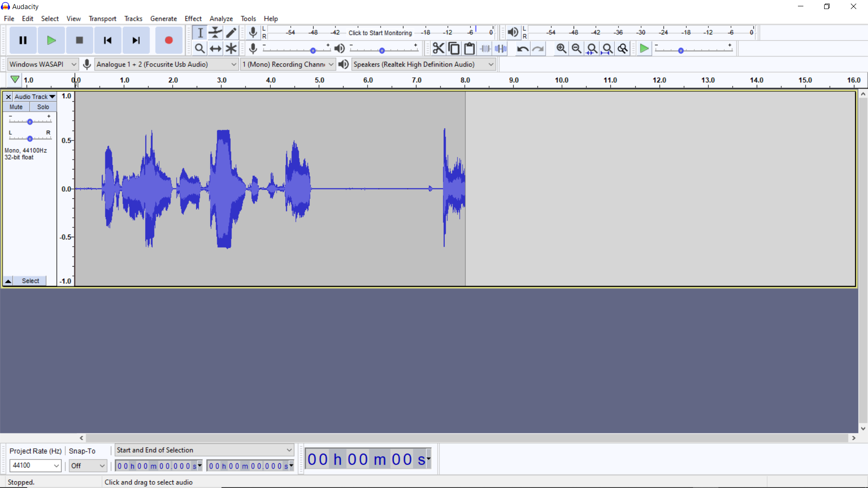Expand the Audio Track name menu
Viewport: 868px width, 488px height.
tap(35, 97)
